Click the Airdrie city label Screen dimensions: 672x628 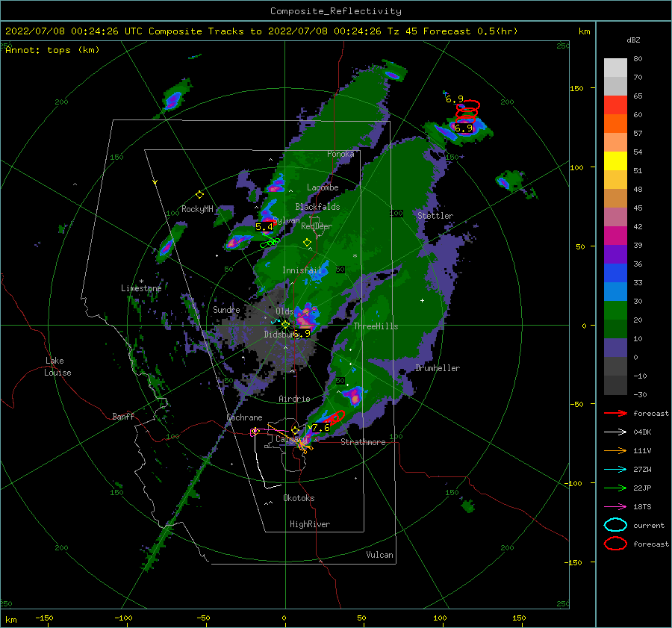(x=294, y=399)
